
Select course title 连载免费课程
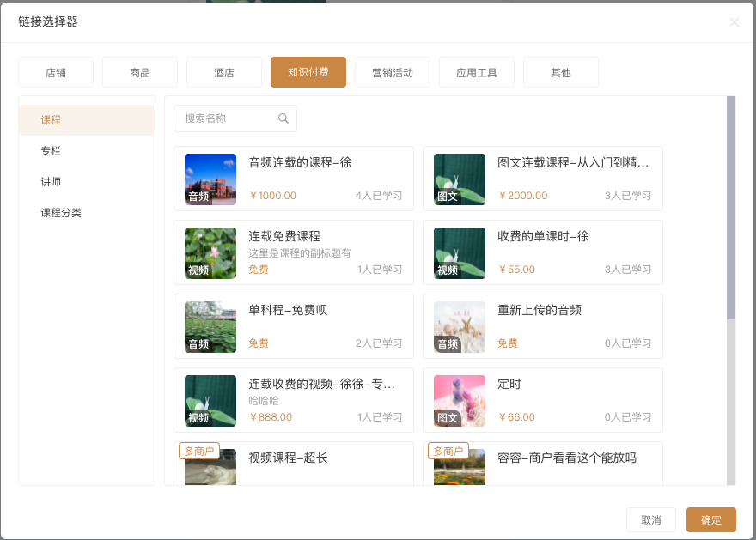[x=284, y=236]
